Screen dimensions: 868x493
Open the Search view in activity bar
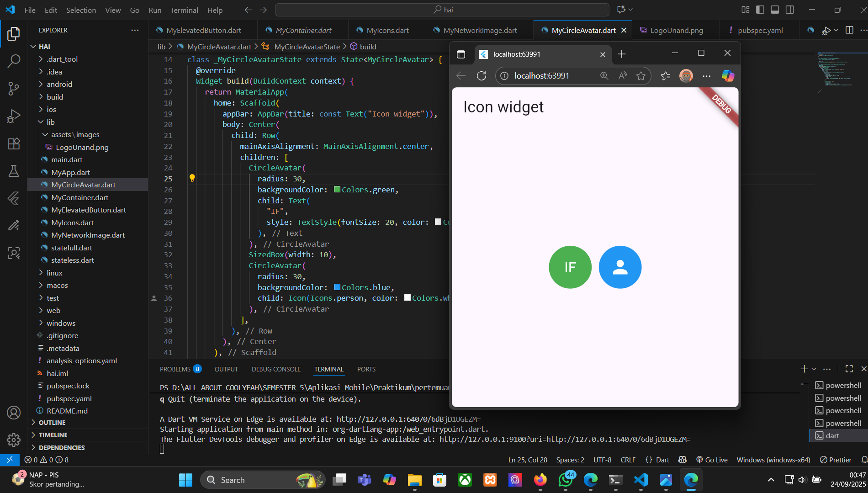pos(14,61)
